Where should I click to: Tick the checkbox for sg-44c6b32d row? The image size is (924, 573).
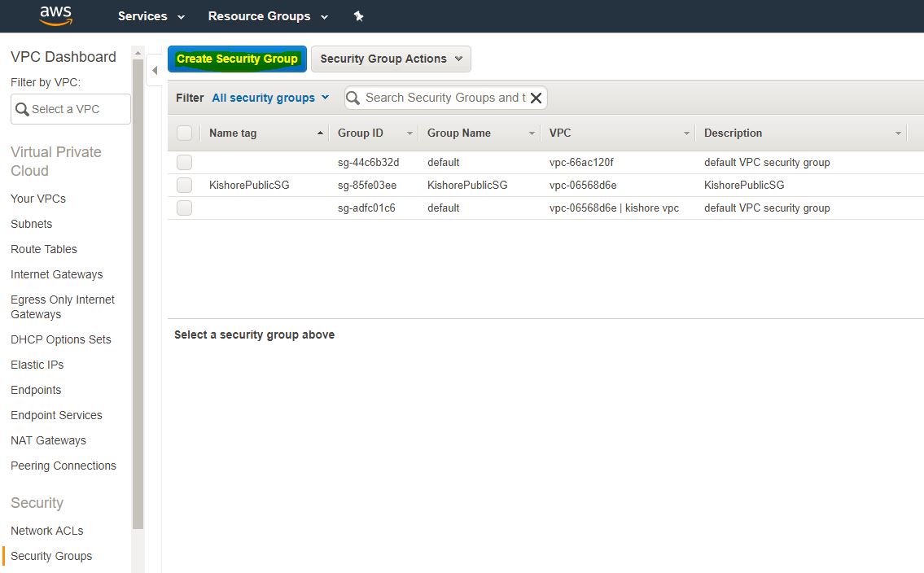(x=185, y=162)
